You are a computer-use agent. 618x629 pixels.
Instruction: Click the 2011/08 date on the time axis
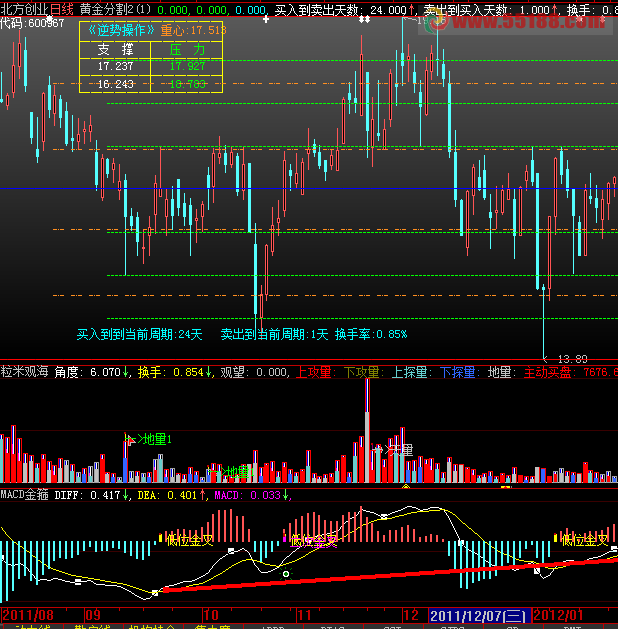tap(28, 615)
